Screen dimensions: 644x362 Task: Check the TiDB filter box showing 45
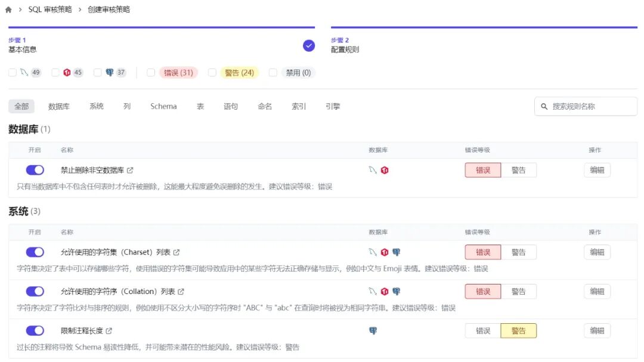click(55, 73)
